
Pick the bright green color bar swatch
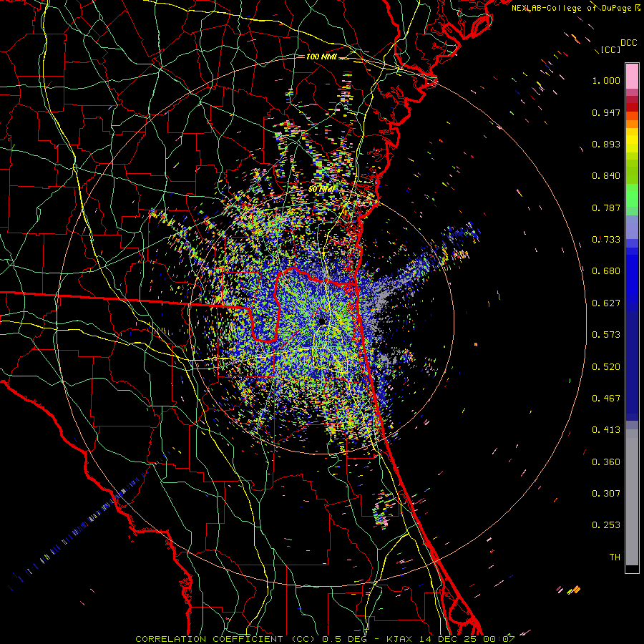click(632, 195)
